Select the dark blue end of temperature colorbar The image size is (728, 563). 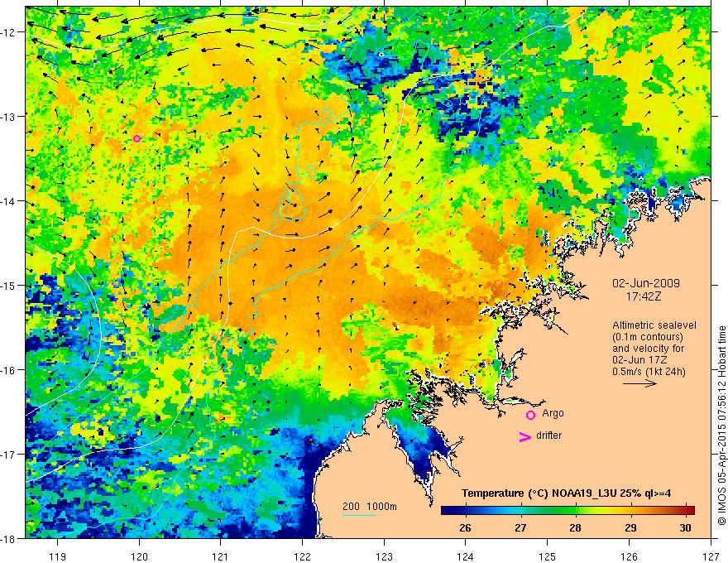(448, 510)
